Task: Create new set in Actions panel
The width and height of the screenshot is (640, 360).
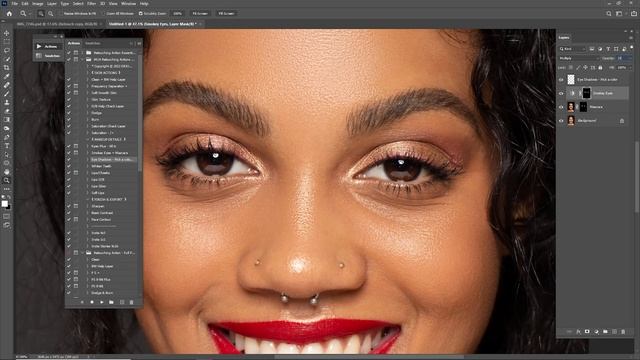Action: pos(111,302)
